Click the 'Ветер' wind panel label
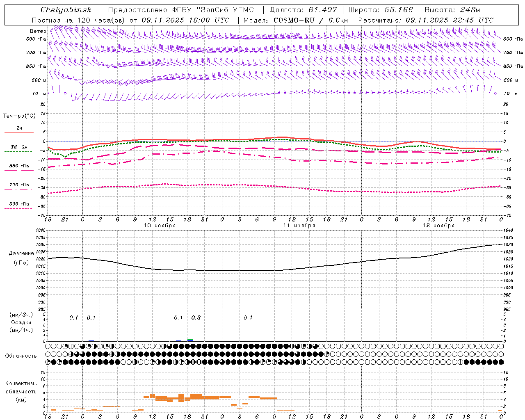 click(x=38, y=31)
